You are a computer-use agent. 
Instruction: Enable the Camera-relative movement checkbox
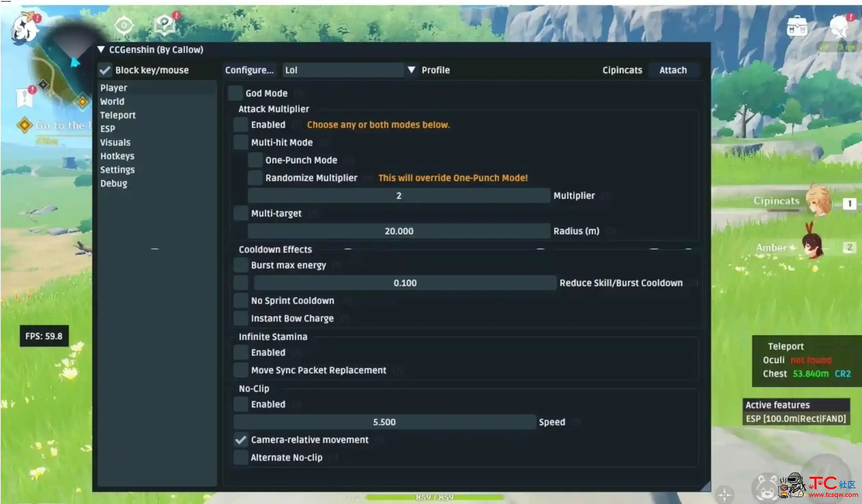click(240, 440)
